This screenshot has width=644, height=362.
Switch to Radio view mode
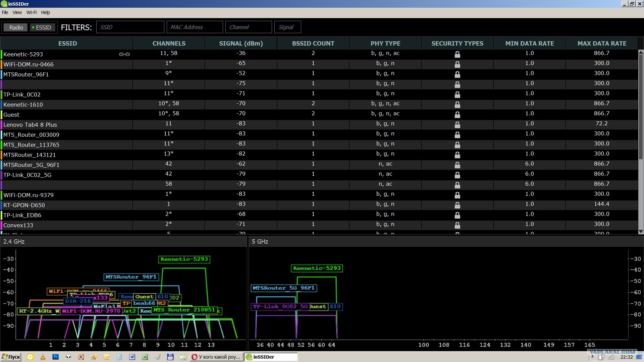point(16,27)
